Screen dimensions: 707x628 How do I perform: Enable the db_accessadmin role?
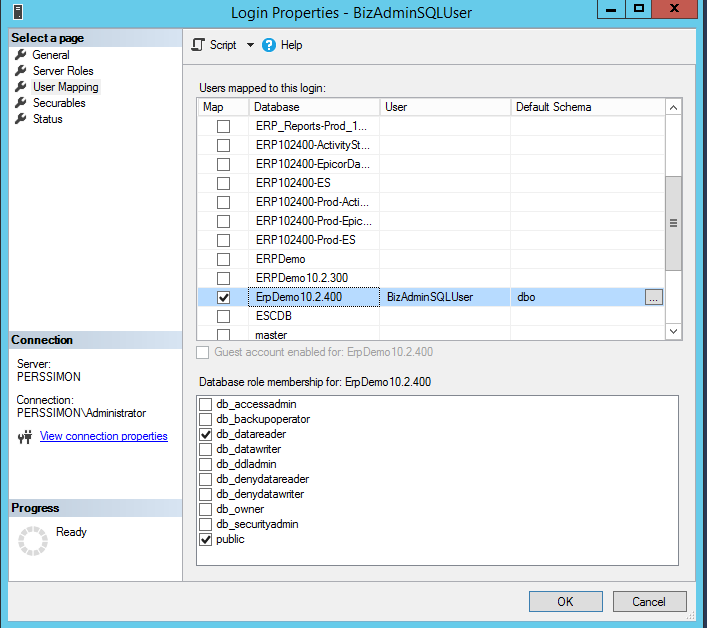(206, 404)
